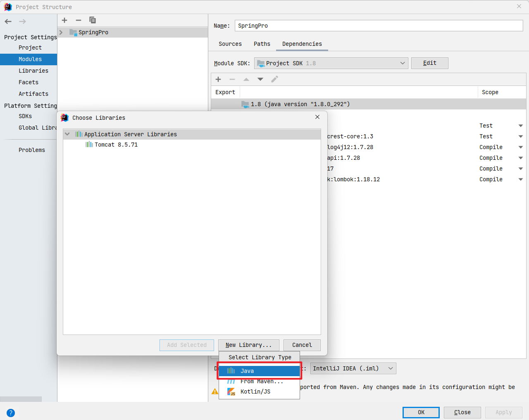
Task: Click the Edit SDK button
Action: point(430,63)
